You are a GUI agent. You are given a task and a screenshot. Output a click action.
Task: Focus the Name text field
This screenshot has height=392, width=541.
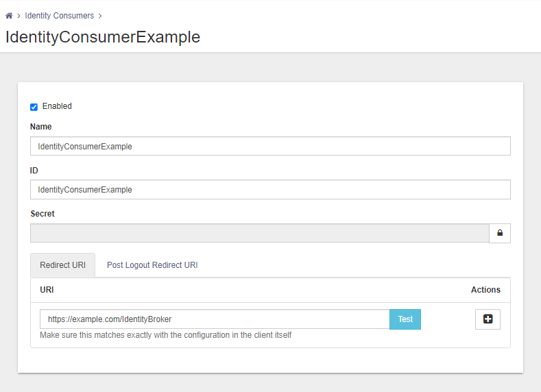tap(270, 146)
